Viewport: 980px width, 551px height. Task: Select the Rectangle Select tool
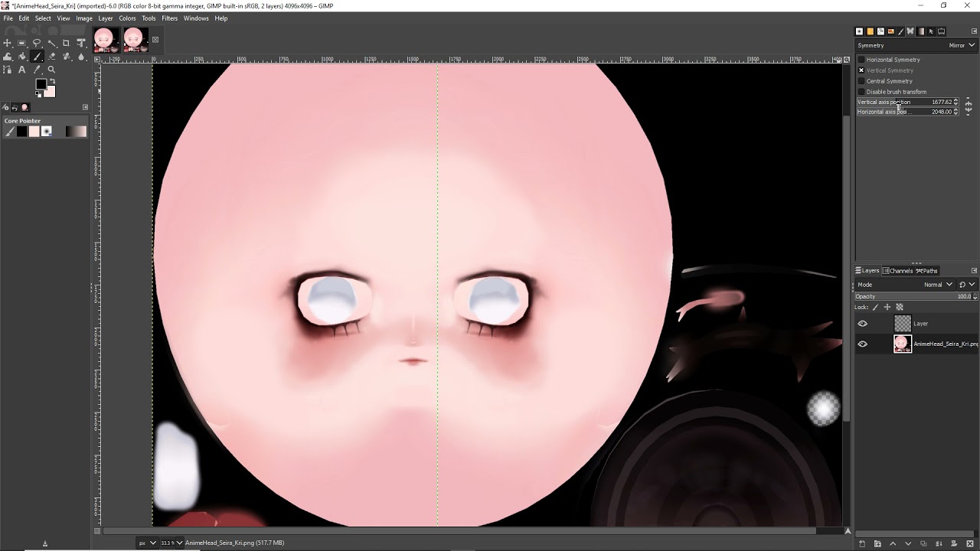(x=21, y=43)
